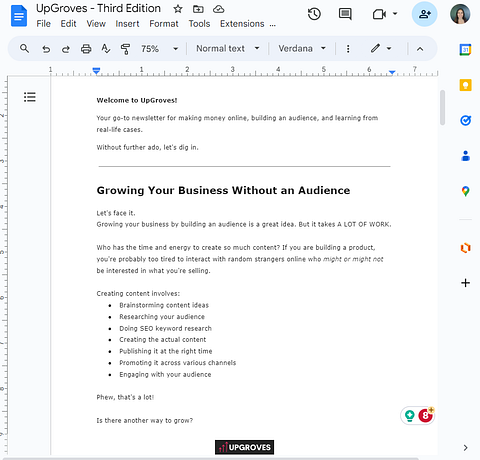Open version history clock icon
480x460 pixels.
click(314, 14)
